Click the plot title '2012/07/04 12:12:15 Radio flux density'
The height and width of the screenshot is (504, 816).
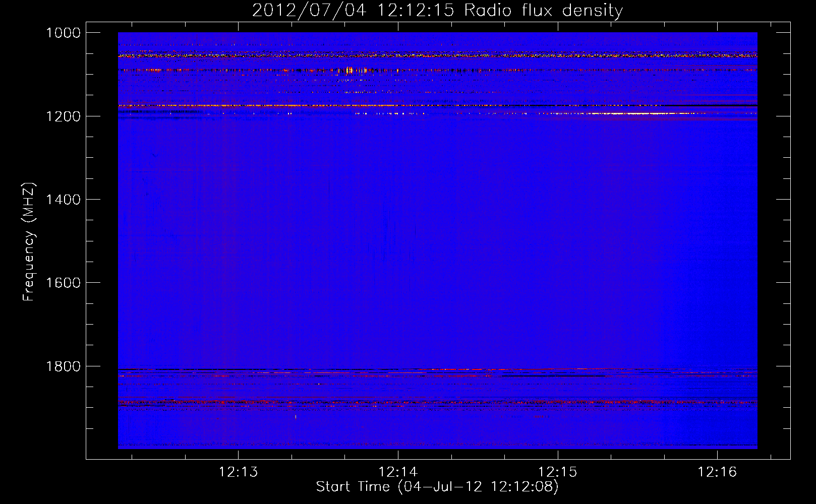[437, 10]
